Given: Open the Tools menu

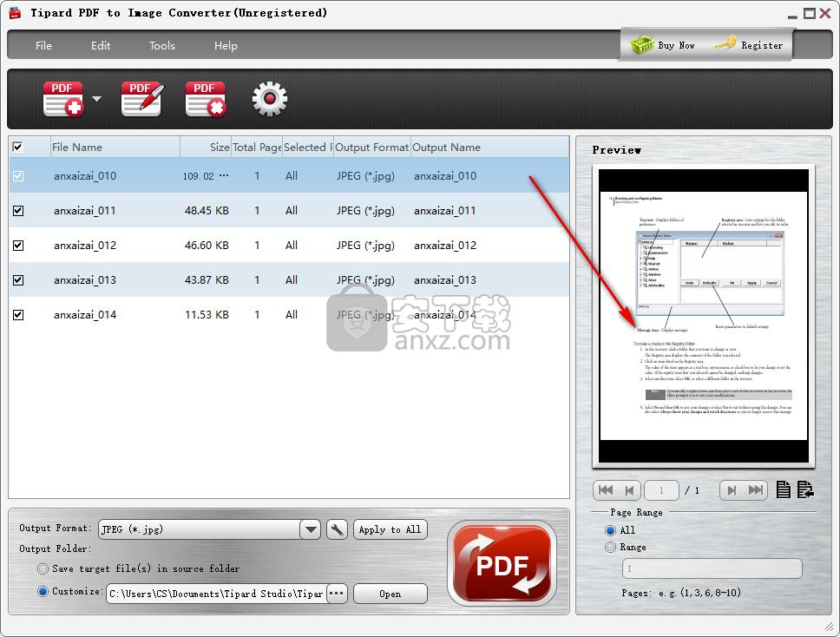Looking at the screenshot, I should click(161, 45).
